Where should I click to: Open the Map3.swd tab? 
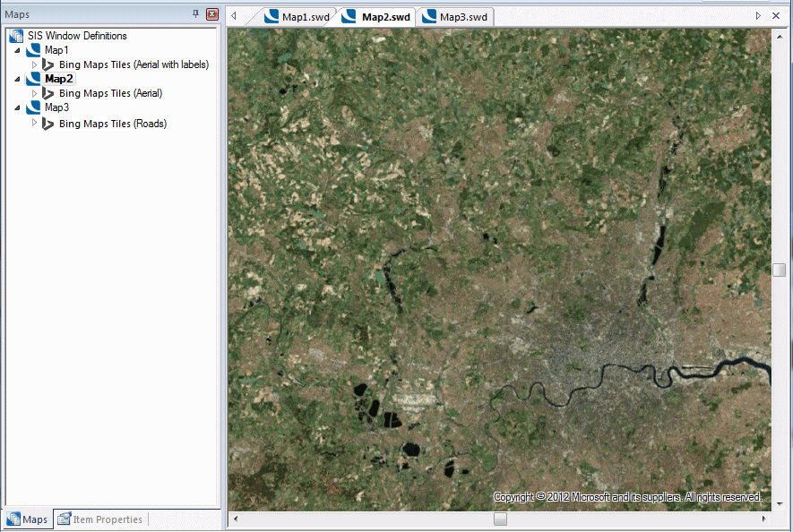[460, 15]
